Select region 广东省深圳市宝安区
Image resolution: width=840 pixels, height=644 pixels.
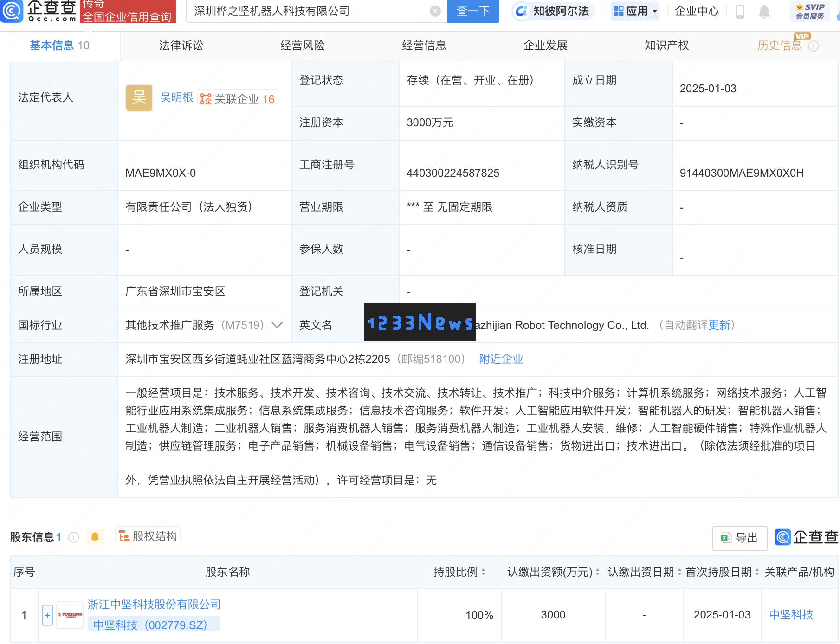pyautogui.click(x=175, y=291)
